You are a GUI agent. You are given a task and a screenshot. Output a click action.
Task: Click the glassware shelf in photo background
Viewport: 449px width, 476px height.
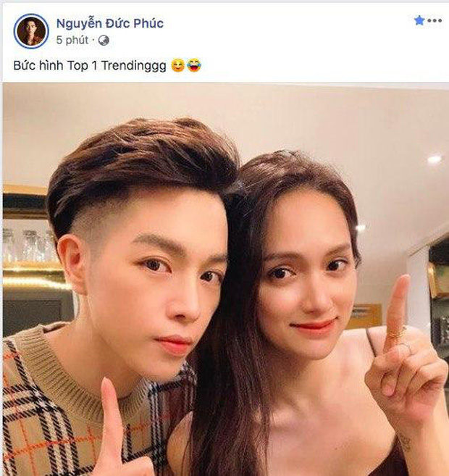(x=30, y=246)
